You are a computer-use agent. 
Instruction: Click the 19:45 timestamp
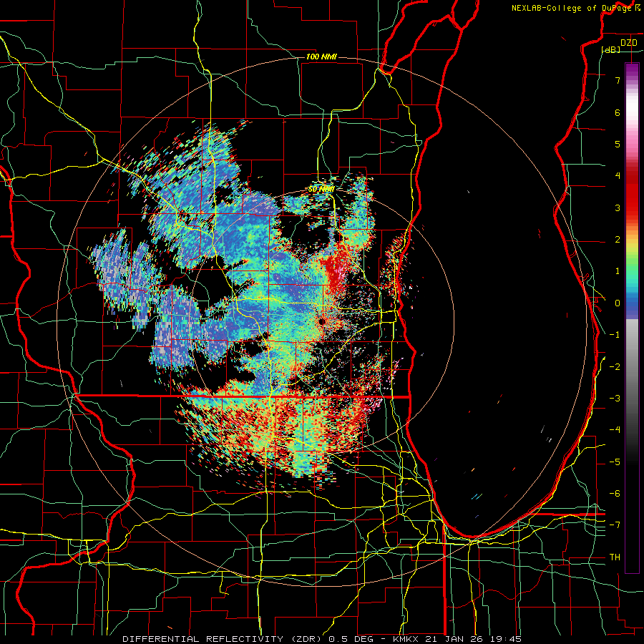506,639
